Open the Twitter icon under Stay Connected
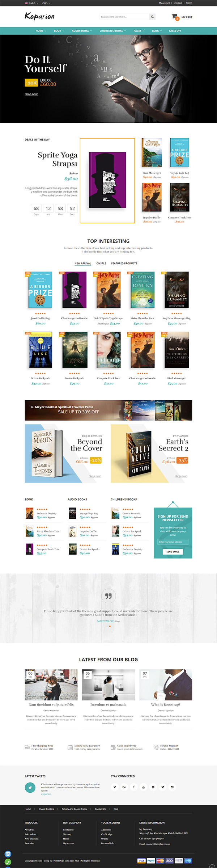The height and width of the screenshot is (868, 217). tap(115, 787)
